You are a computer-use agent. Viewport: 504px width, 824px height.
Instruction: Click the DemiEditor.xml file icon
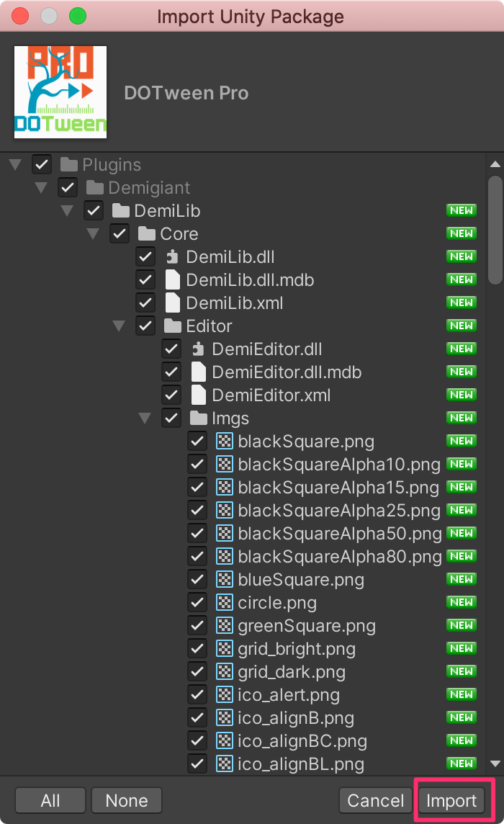198,395
